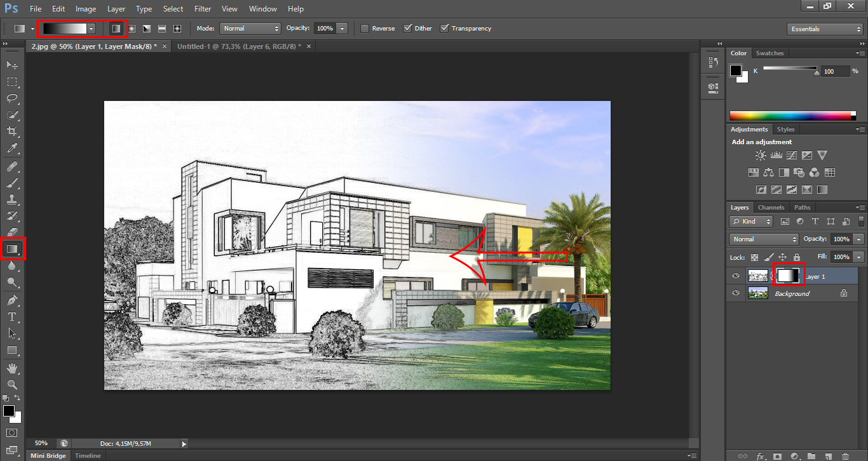The image size is (868, 461).
Task: Select the Layer 1 mask thumbnail
Action: [789, 276]
